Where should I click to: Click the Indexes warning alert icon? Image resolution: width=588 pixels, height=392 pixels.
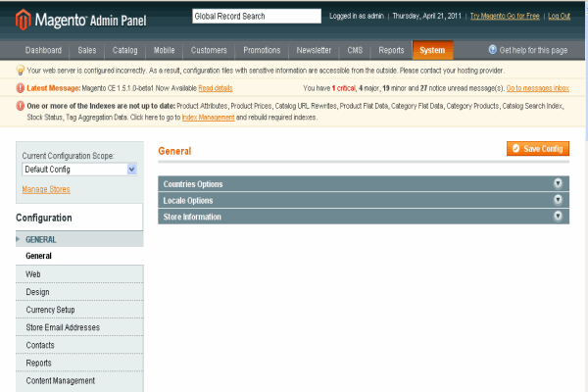tap(21, 106)
